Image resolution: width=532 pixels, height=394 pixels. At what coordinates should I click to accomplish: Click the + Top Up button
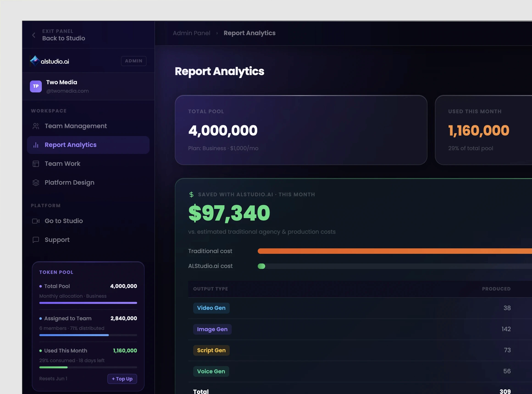coord(122,379)
